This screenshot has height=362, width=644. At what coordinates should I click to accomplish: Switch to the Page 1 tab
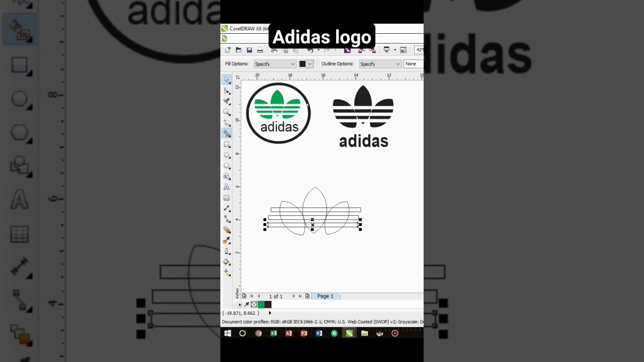click(325, 296)
